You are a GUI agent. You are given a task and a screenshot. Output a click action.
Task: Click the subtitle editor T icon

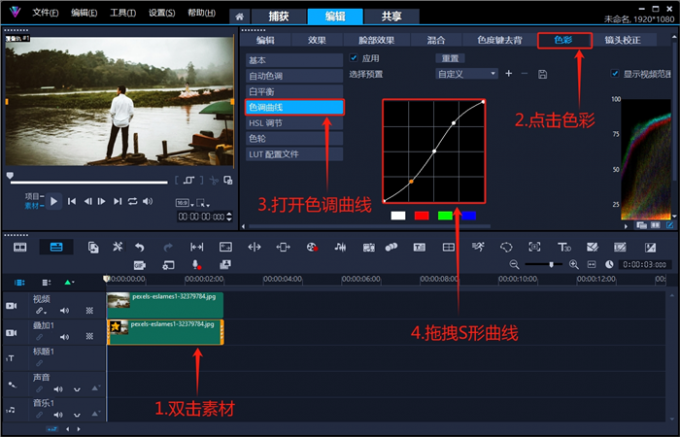point(419,248)
